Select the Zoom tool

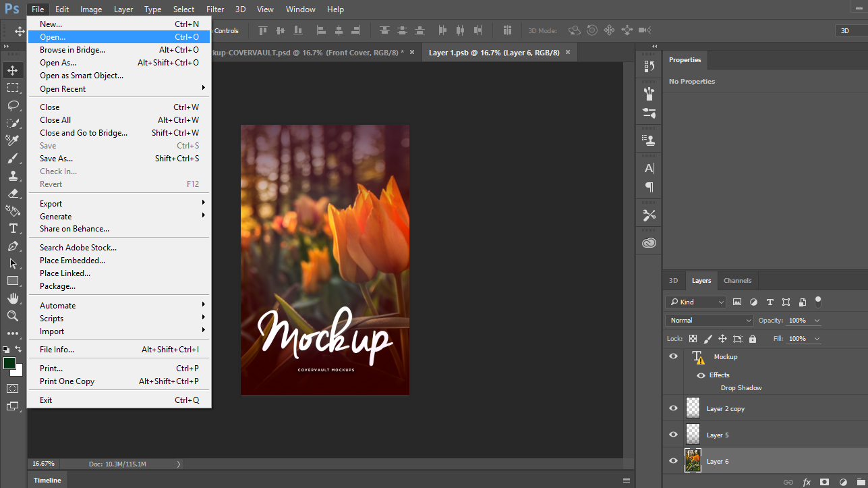pos(13,316)
